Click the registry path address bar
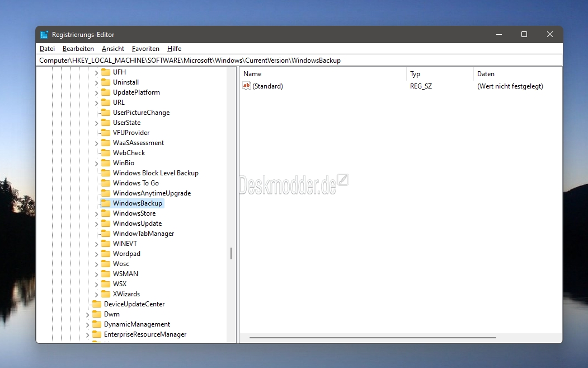 tap(299, 60)
